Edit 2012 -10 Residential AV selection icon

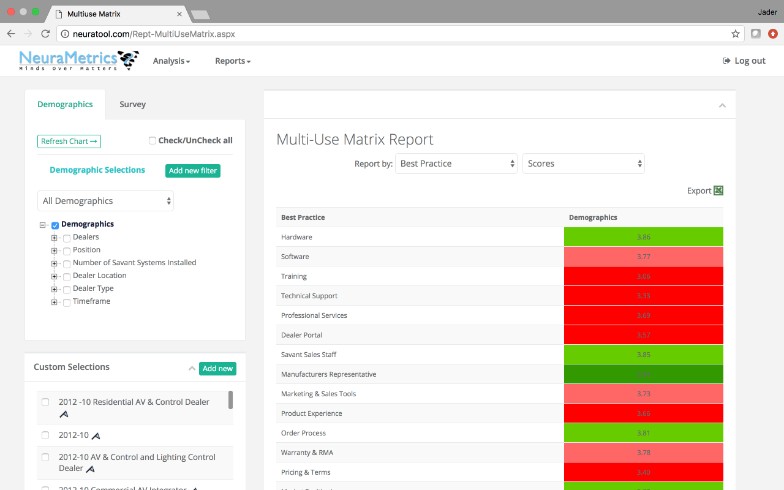coord(64,414)
